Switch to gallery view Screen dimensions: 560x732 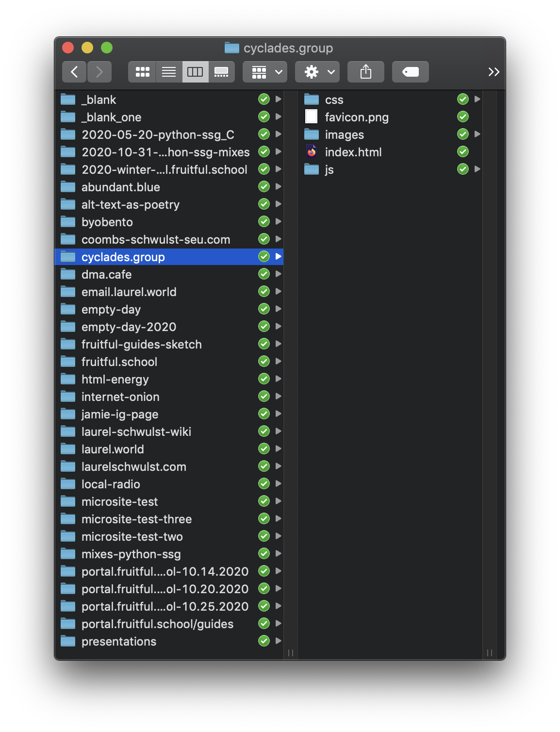(221, 72)
